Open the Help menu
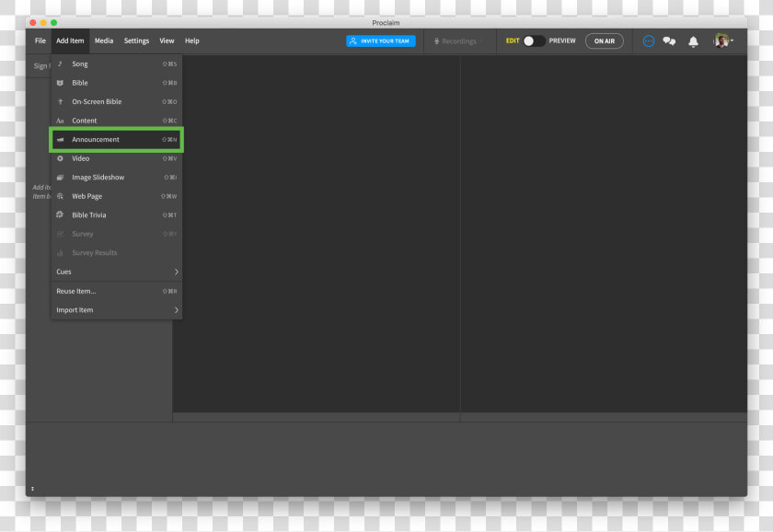 coord(191,40)
